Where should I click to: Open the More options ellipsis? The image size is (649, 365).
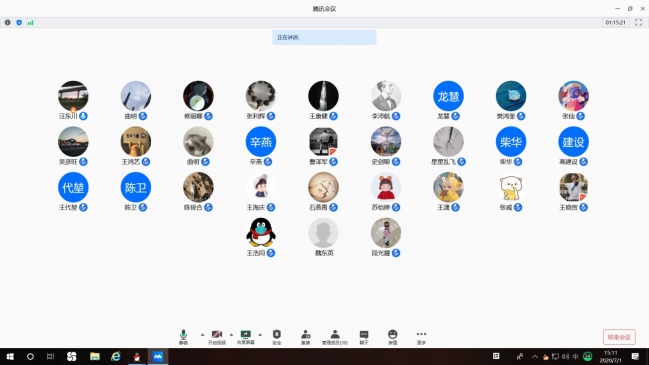421,337
